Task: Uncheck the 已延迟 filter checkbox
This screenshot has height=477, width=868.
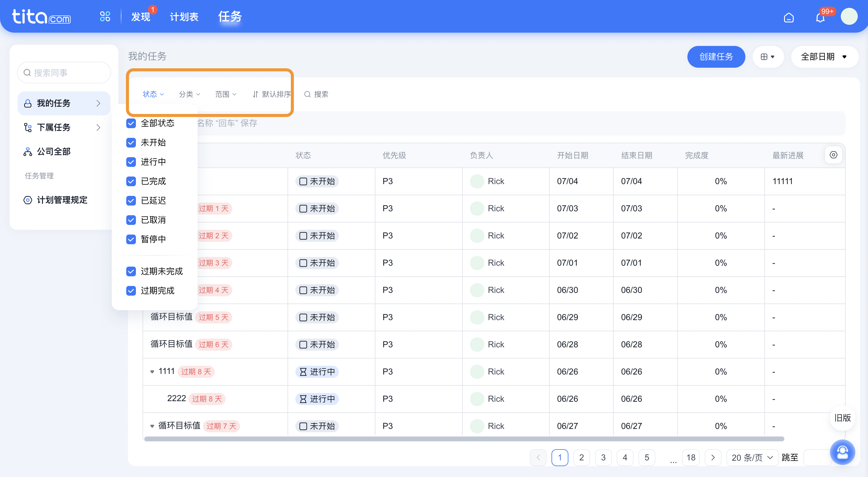Action: coord(131,201)
